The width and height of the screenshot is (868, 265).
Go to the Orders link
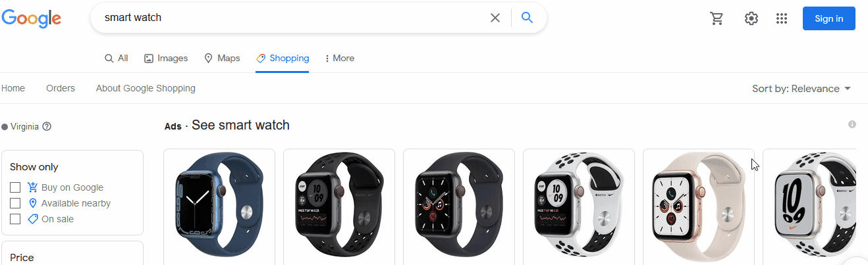61,88
